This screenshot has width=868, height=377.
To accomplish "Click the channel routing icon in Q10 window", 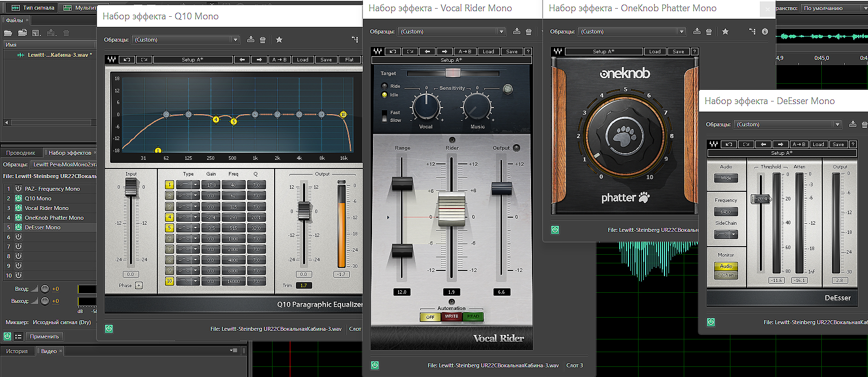I will tap(355, 40).
